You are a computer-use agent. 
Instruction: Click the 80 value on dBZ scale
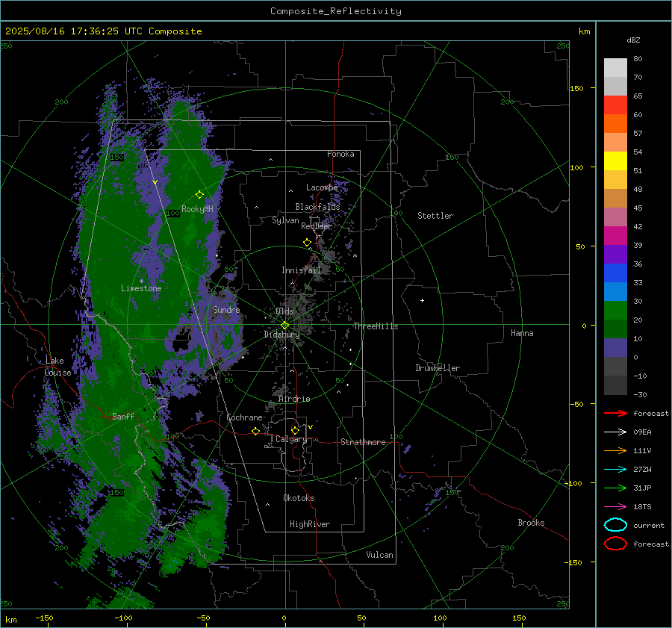(638, 59)
